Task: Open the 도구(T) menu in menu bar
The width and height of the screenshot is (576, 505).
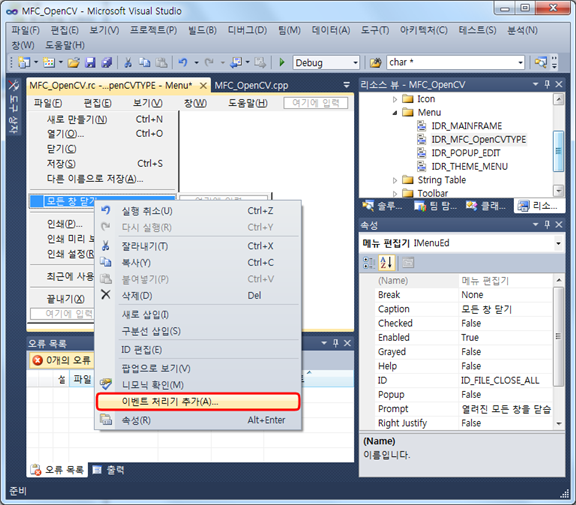Action: [375, 30]
